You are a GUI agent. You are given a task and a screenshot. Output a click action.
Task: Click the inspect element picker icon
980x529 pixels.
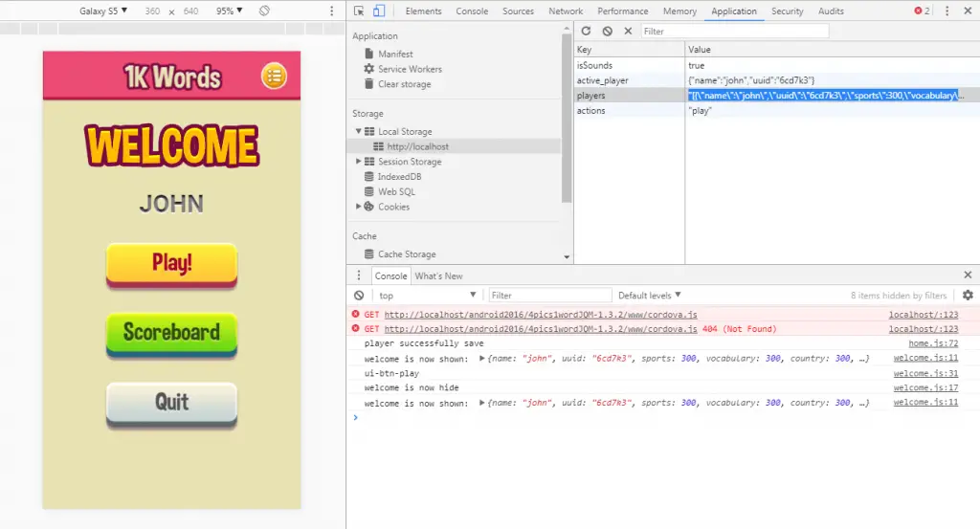[358, 11]
